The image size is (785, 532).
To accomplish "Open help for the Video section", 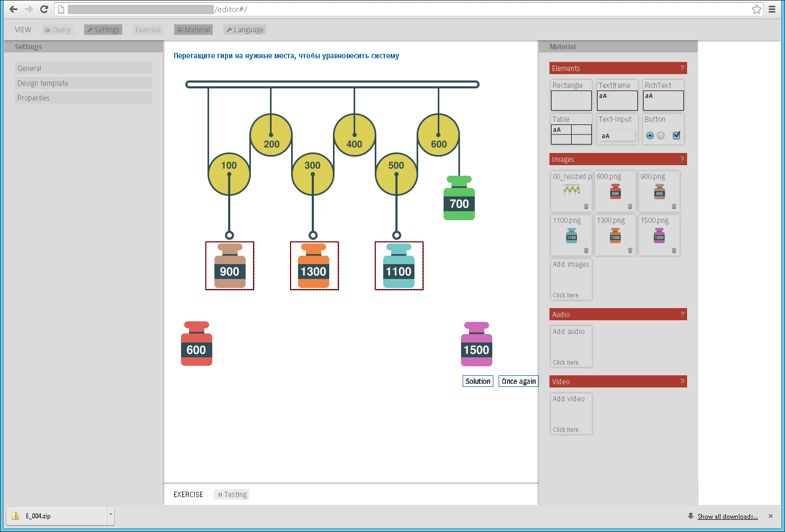I will pyautogui.click(x=682, y=382).
